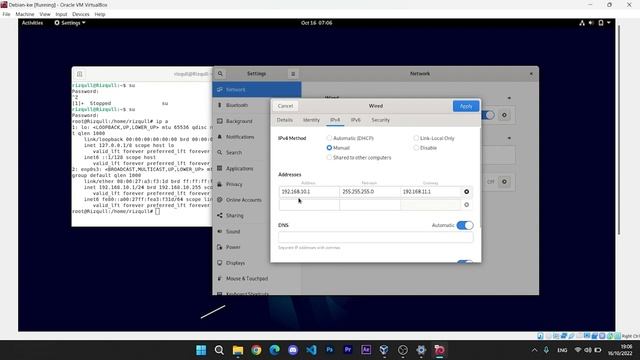Open Visual Studio Code from the taskbar
640x360 pixels.
tap(311, 350)
